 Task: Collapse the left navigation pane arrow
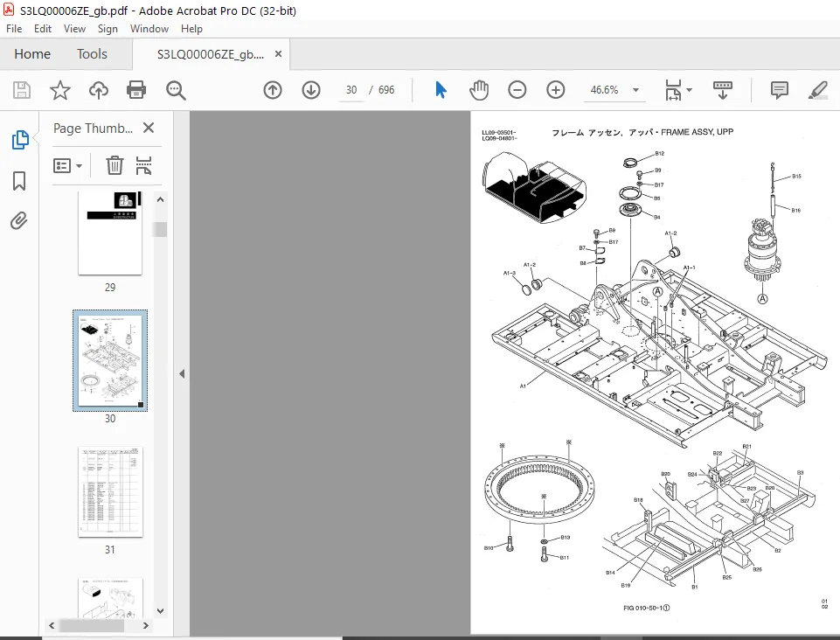coord(182,373)
